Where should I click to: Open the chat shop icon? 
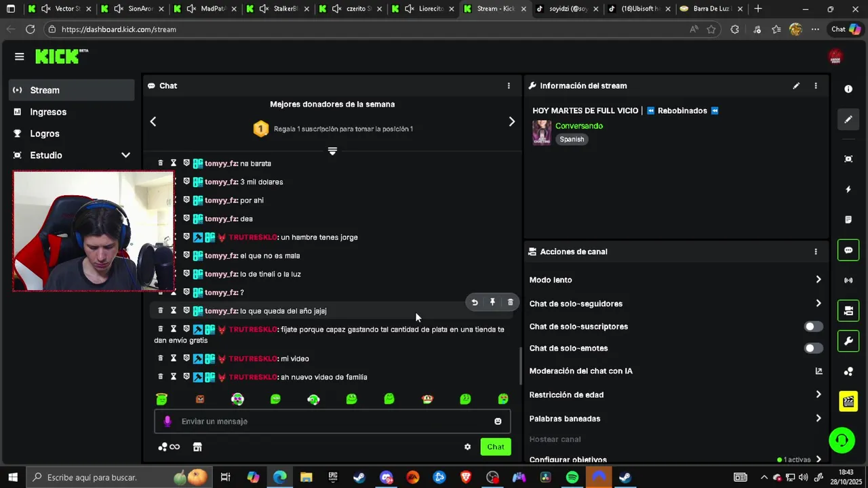tap(197, 447)
